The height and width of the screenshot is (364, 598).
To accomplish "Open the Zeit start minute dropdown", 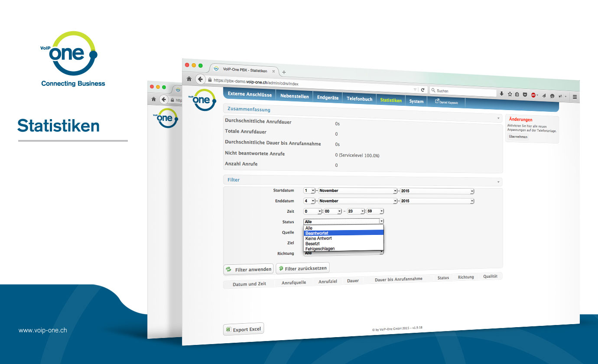I will click(x=333, y=211).
